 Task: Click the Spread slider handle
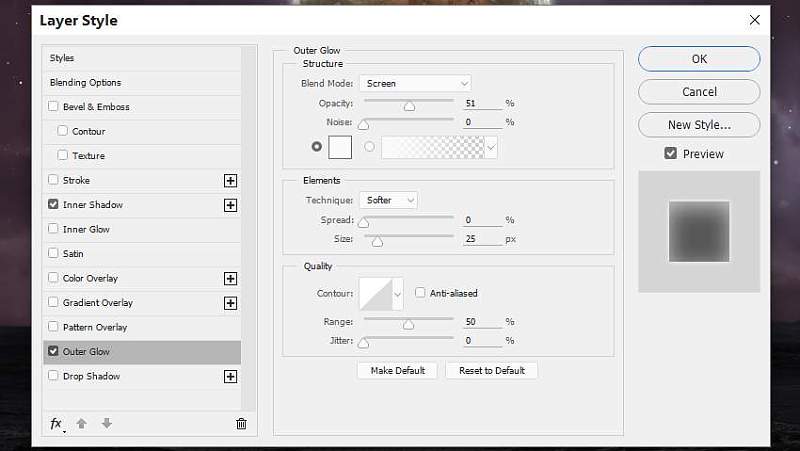(x=363, y=222)
